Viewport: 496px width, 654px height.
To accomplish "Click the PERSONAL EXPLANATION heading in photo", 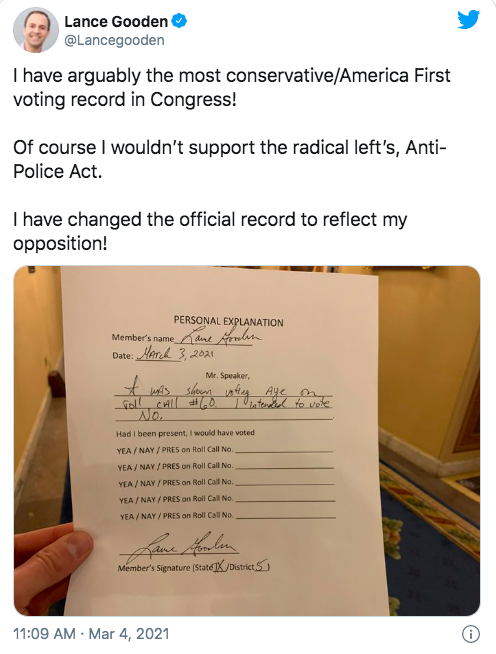I will tap(229, 321).
